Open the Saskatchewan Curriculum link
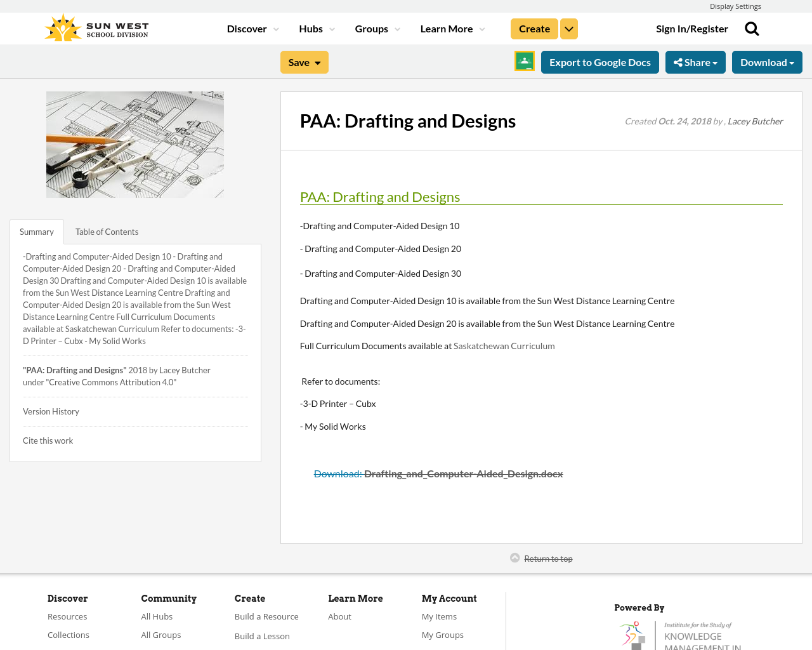The width and height of the screenshot is (812, 650). 504,345
